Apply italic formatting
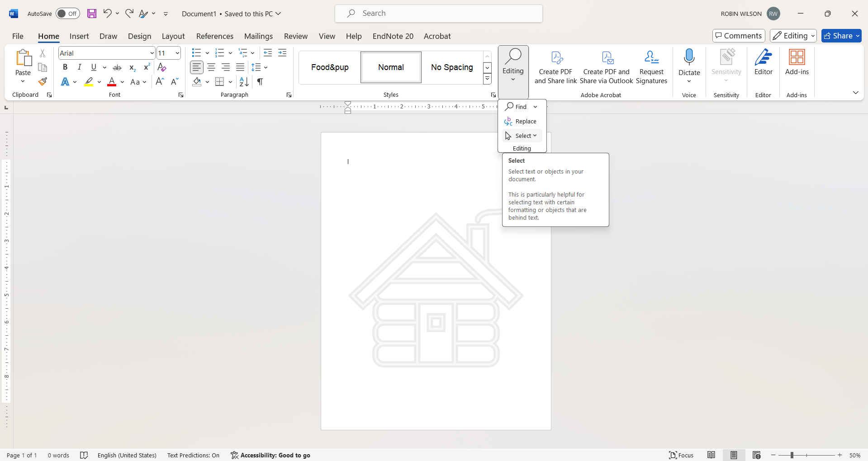The width and height of the screenshot is (868, 461). [x=80, y=67]
